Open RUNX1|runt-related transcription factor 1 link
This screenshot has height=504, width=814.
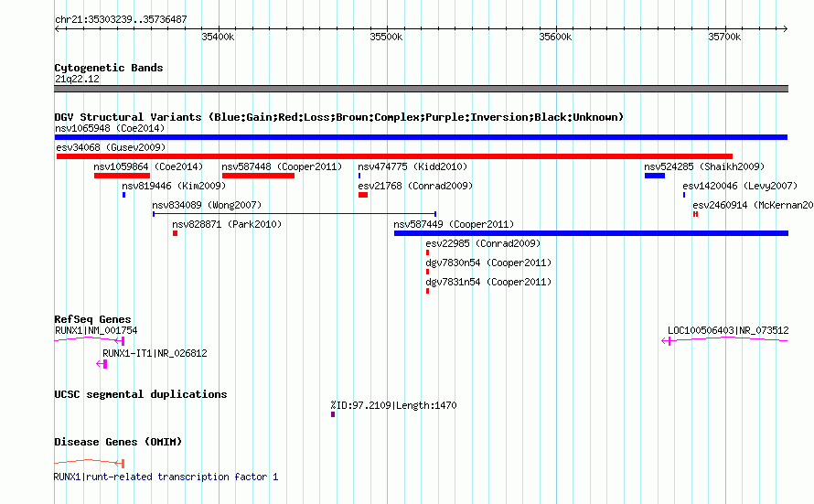(166, 477)
